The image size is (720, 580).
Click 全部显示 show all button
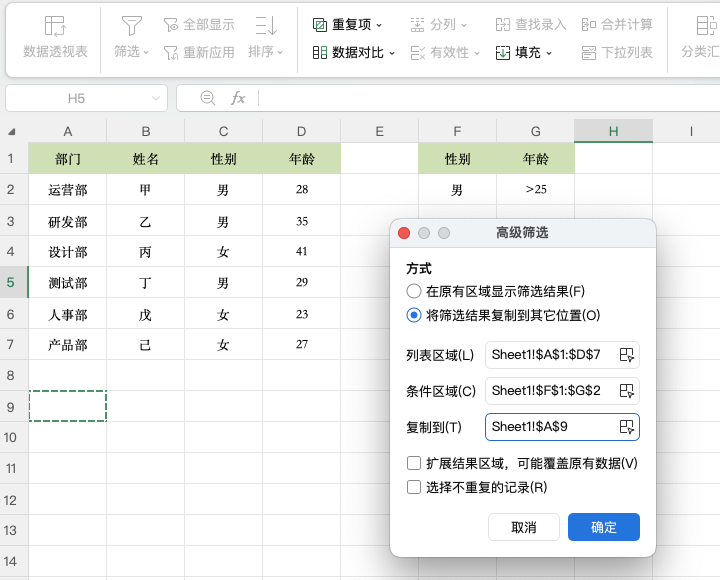tap(199, 24)
